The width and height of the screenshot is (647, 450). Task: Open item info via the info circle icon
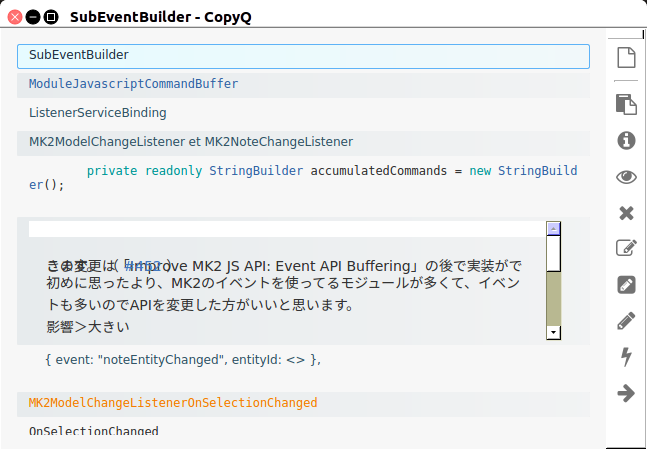pos(626,140)
